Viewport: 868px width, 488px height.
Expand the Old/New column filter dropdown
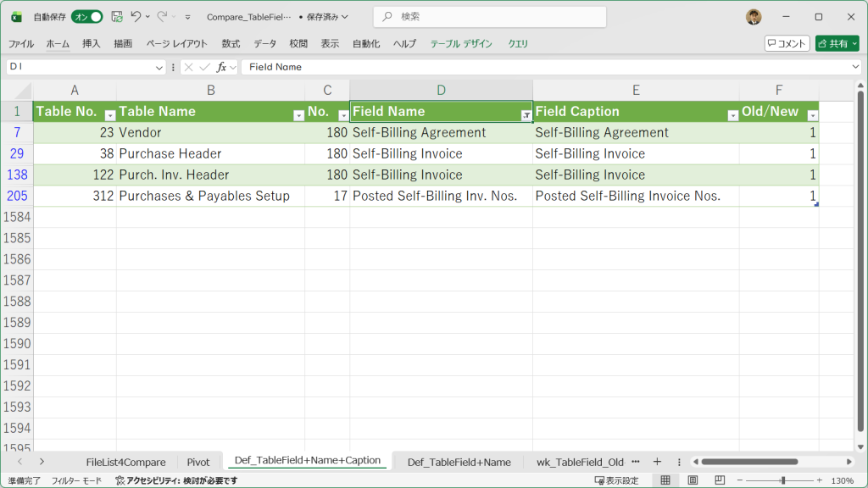pyautogui.click(x=812, y=115)
